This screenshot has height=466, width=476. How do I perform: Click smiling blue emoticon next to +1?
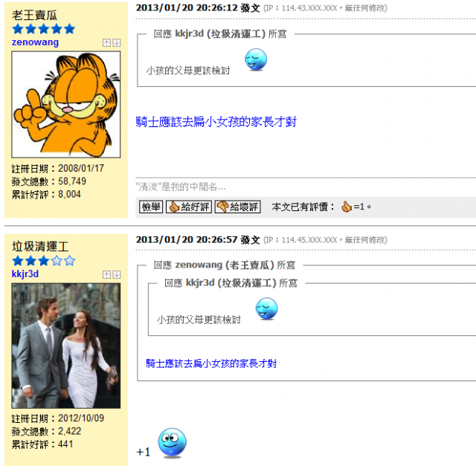172,443
